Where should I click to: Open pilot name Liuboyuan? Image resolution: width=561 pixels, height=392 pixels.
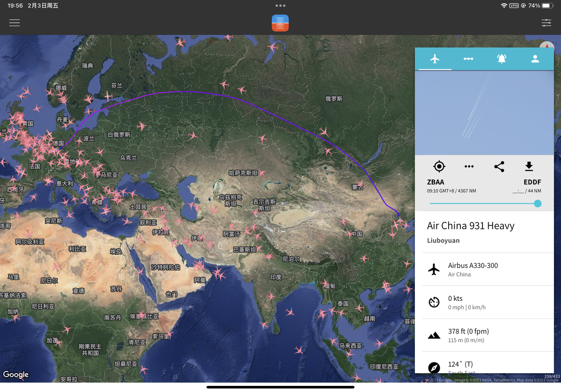click(x=443, y=241)
